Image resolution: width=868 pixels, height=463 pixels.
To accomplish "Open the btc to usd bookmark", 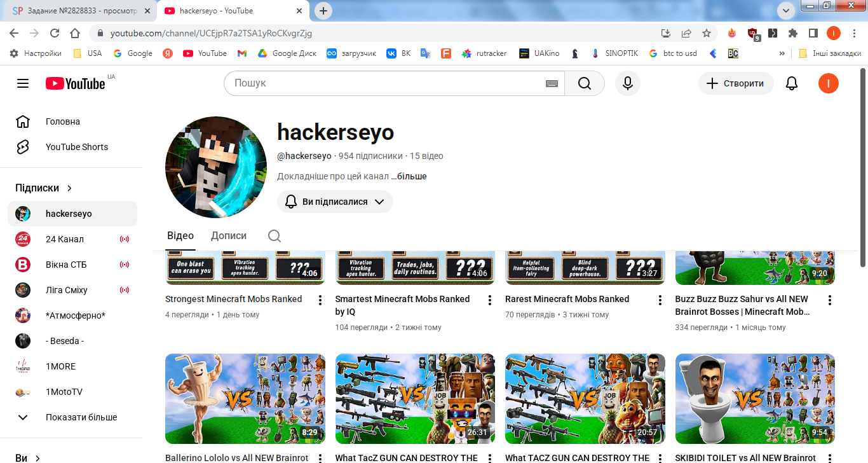I will point(673,53).
